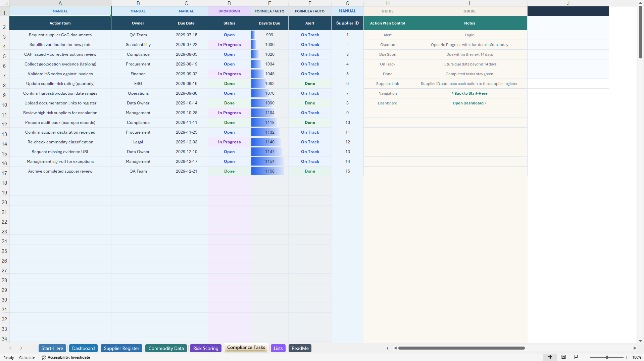The width and height of the screenshot is (644, 361).
Task: Select row 8 header
Action: tap(4, 84)
